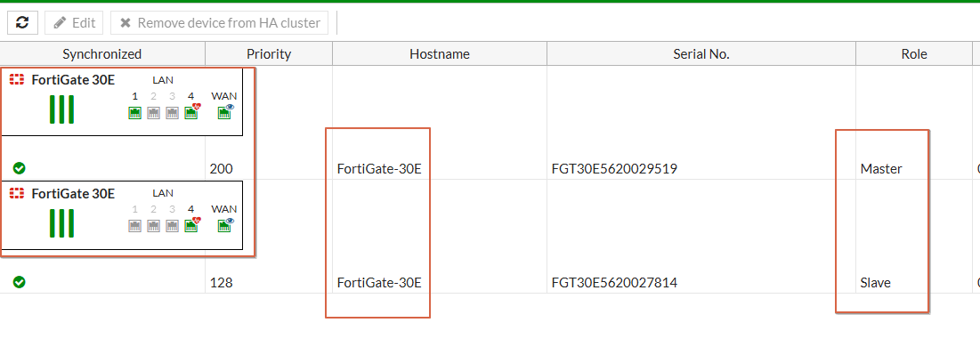Select LAN port 4 heartbeat on Master FortiGate

[191, 112]
